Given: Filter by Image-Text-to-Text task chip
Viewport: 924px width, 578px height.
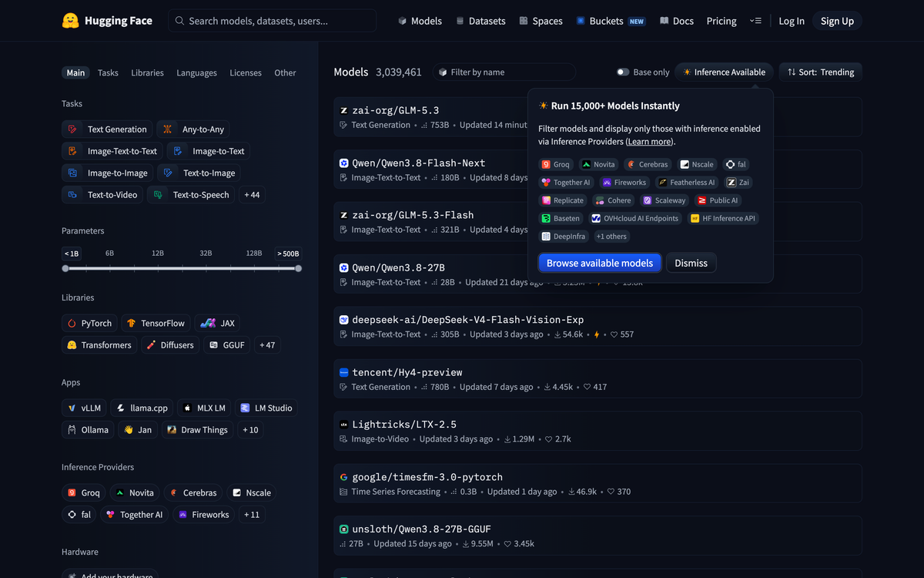Looking at the screenshot, I should coord(112,151).
